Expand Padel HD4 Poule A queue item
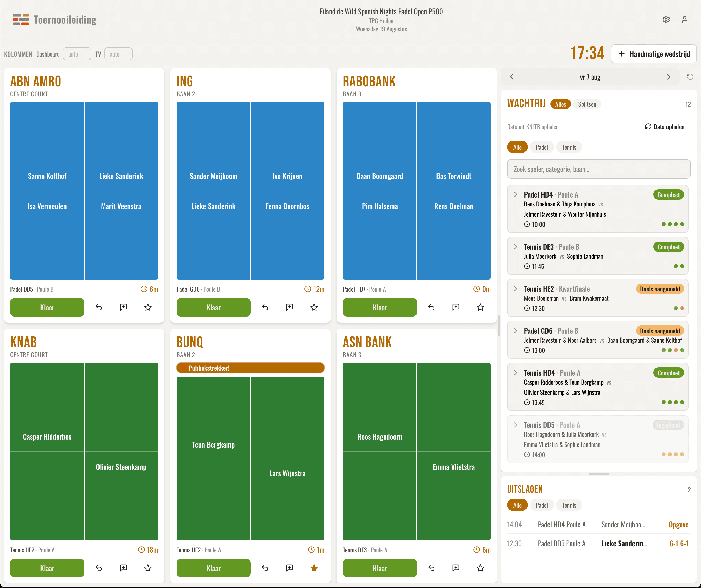The image size is (701, 588). coord(516,195)
